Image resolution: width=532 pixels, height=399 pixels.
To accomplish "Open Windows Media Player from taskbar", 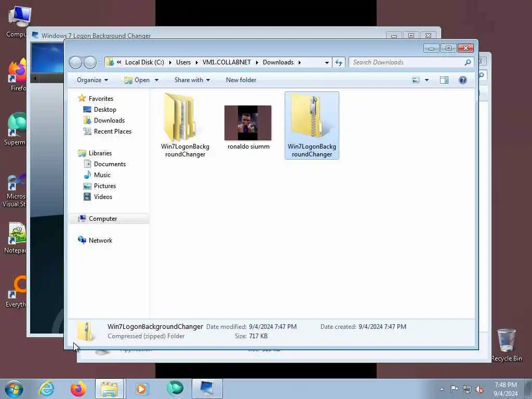I will tap(141, 389).
